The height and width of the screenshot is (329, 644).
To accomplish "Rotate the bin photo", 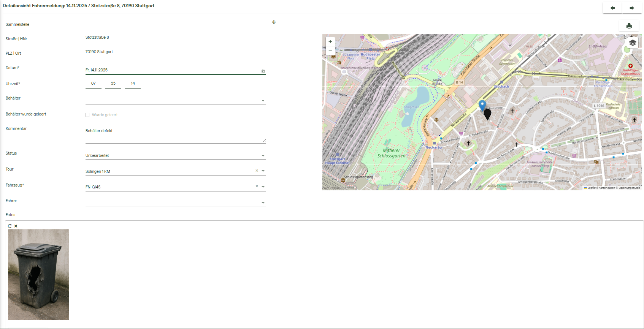I will point(10,226).
